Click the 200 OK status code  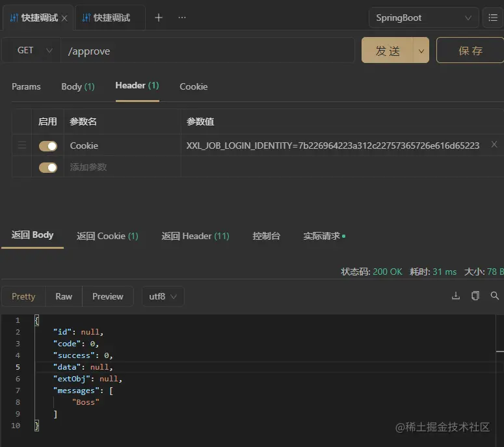[x=388, y=272]
